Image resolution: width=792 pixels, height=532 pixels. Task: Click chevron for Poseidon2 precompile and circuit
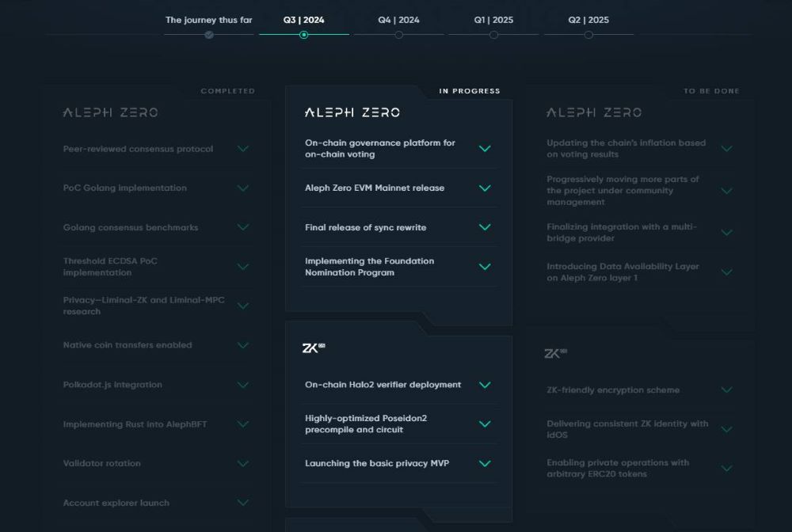tap(485, 424)
